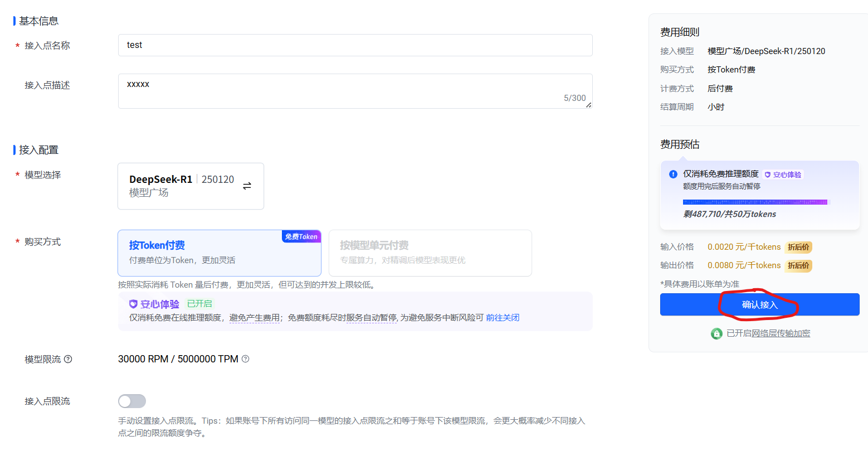Screen dimensions: 868x475
Task: Click the 0.0080 元/千tokens output price
Action: point(744,265)
